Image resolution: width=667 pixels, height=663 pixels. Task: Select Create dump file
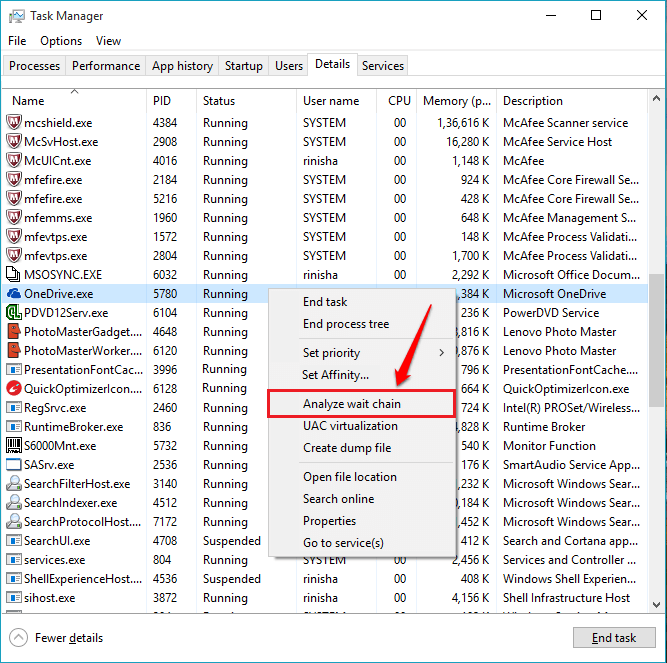point(362,448)
